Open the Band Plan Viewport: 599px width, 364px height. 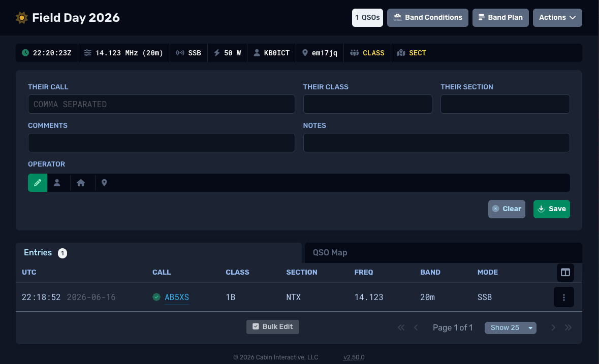pyautogui.click(x=500, y=18)
